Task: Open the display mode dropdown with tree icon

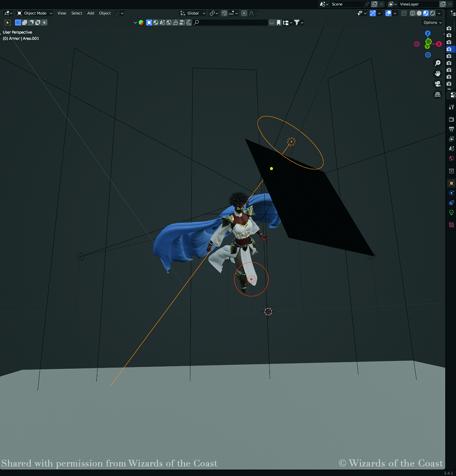Action: [287, 22]
